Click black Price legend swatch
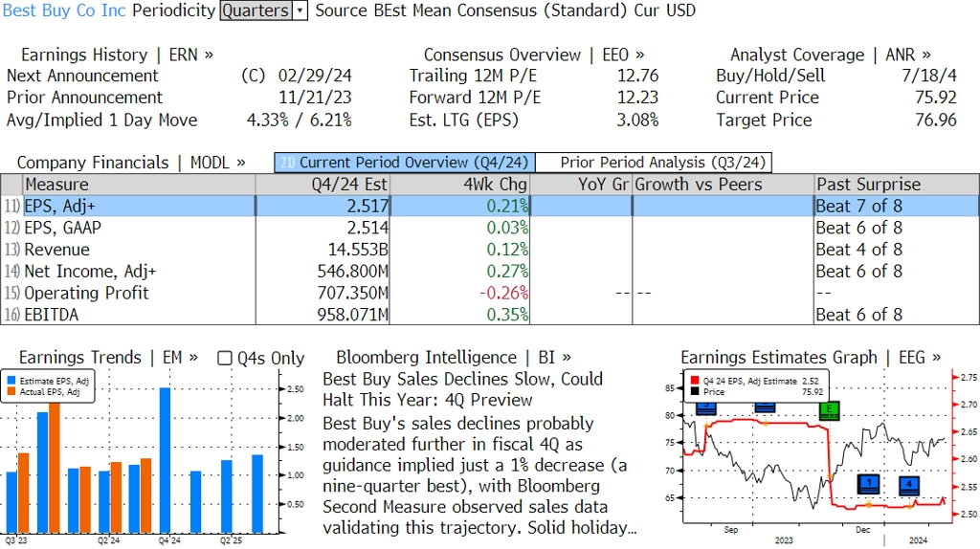Viewport: 980px width, 549px height. (x=695, y=391)
